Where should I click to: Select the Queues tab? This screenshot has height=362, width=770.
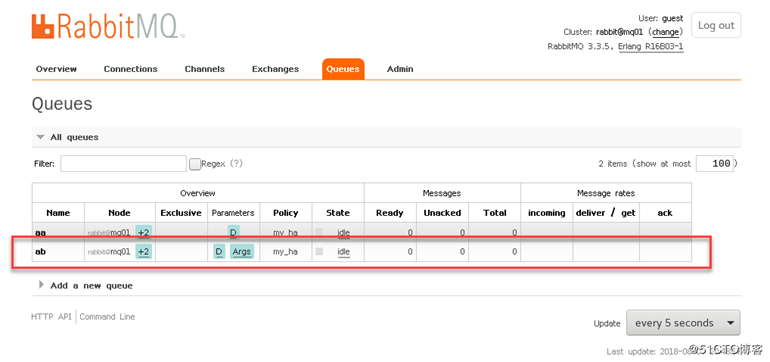(343, 69)
